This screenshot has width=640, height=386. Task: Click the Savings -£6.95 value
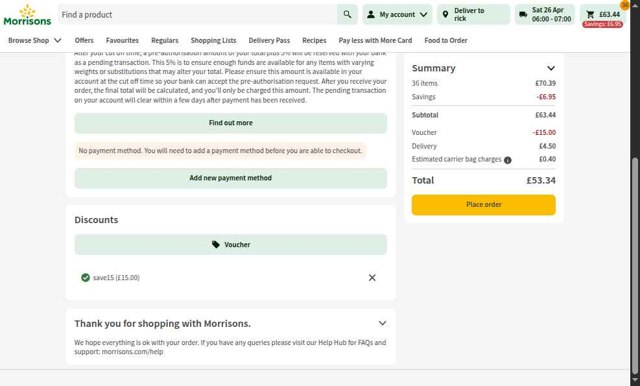(546, 97)
